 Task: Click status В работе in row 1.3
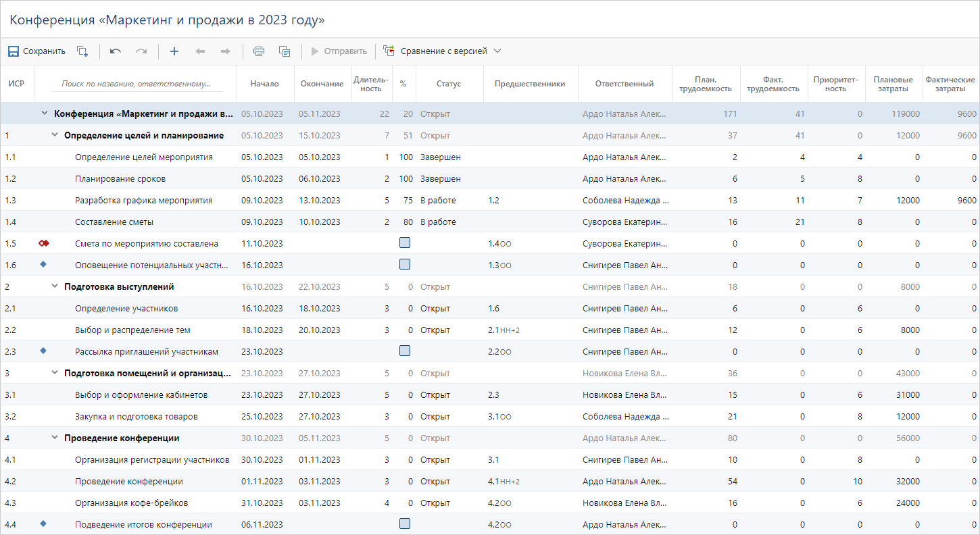coord(438,200)
